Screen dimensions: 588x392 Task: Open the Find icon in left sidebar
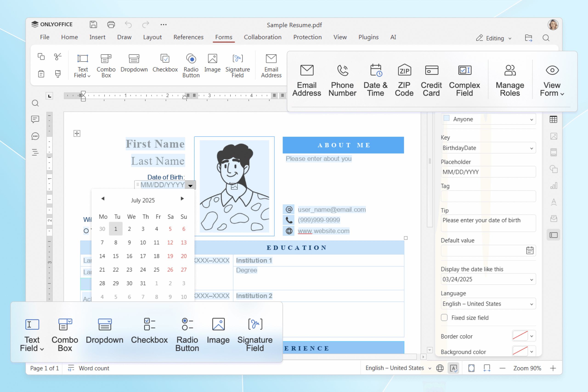[x=35, y=103]
